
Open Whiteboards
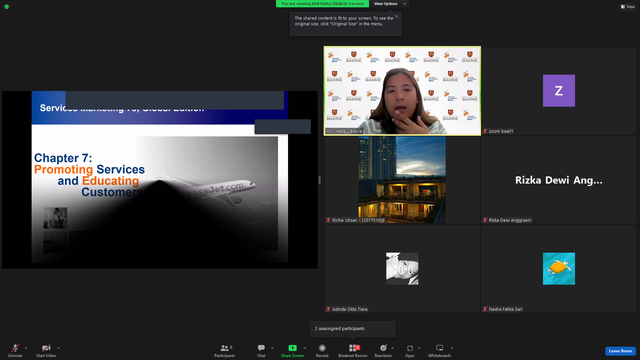[440, 350]
